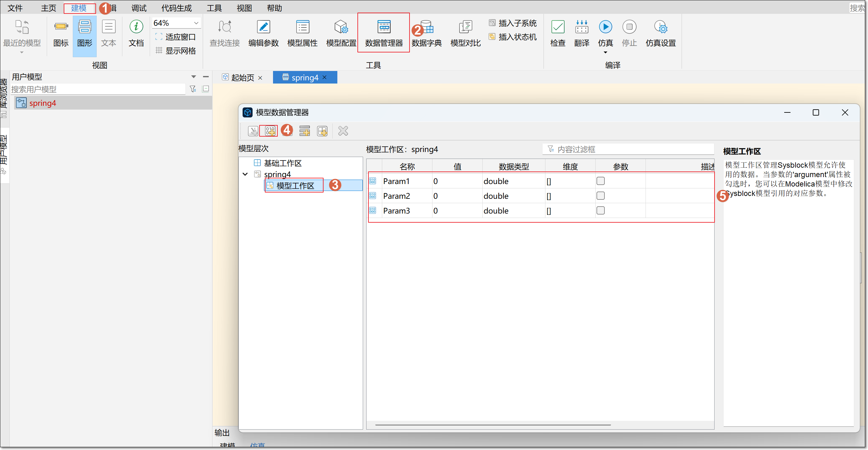Switch to the 起始页 document tab
Screen dimensions: 868x450
coord(242,78)
